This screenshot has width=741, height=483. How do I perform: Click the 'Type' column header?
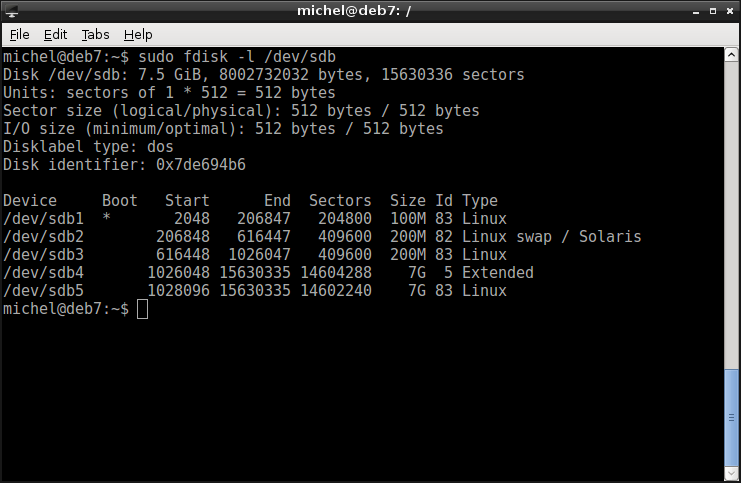pyautogui.click(x=480, y=200)
